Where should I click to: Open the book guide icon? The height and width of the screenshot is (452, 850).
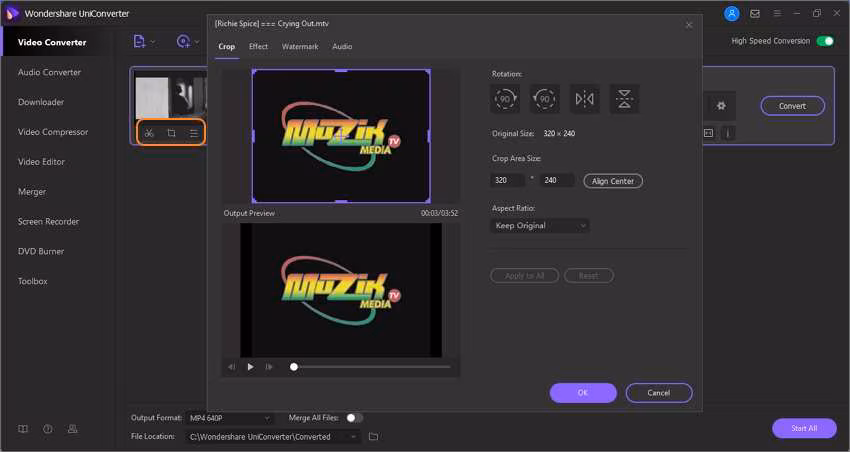[x=23, y=429]
